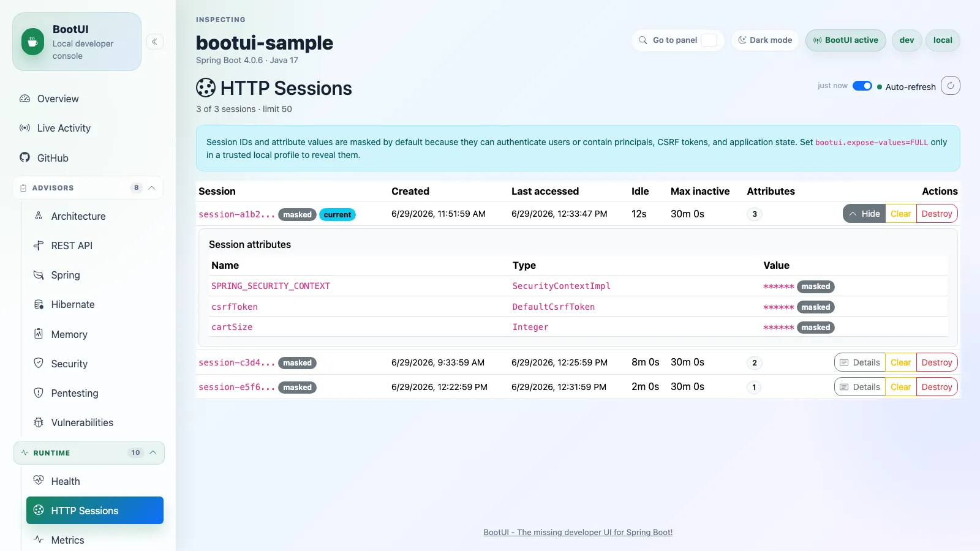980x551 pixels.
Task: Destroy session-e5f6
Action: [937, 387]
